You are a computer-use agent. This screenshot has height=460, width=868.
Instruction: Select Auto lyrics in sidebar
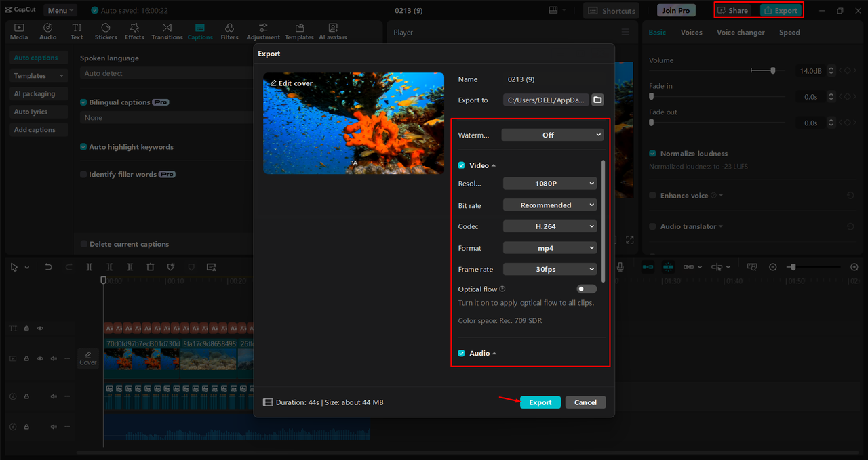pyautogui.click(x=39, y=112)
